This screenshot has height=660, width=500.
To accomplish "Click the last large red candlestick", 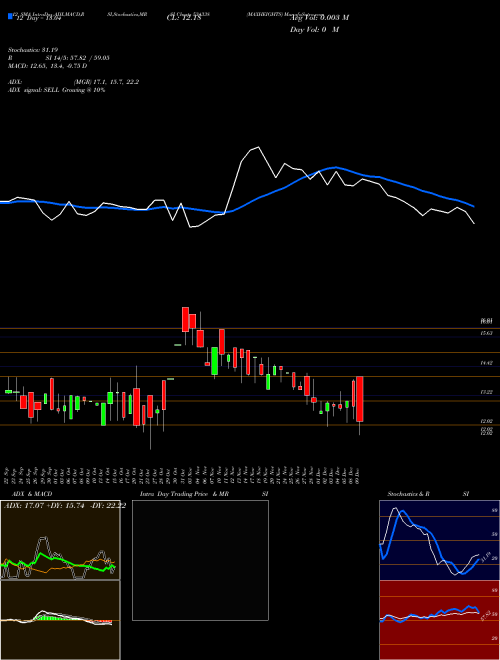I will pos(360,399).
